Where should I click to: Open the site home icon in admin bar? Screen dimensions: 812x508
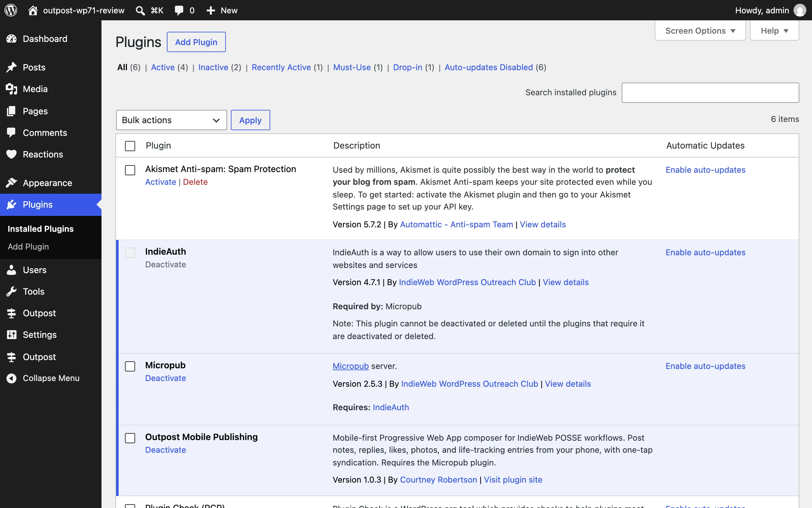tap(33, 10)
